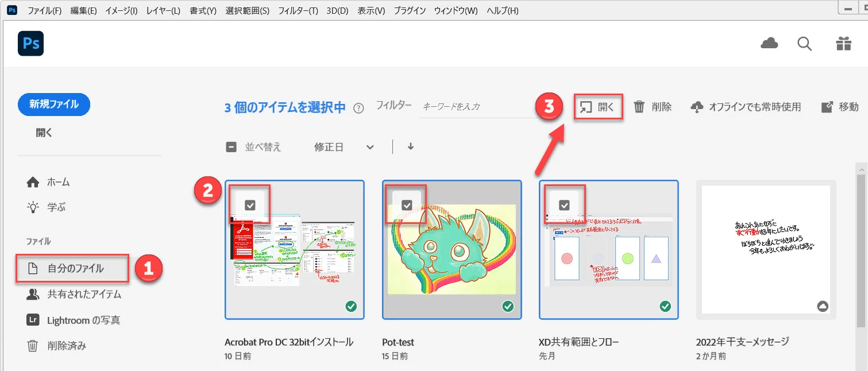
Task: Click the 新規ファイル button
Action: tap(54, 105)
